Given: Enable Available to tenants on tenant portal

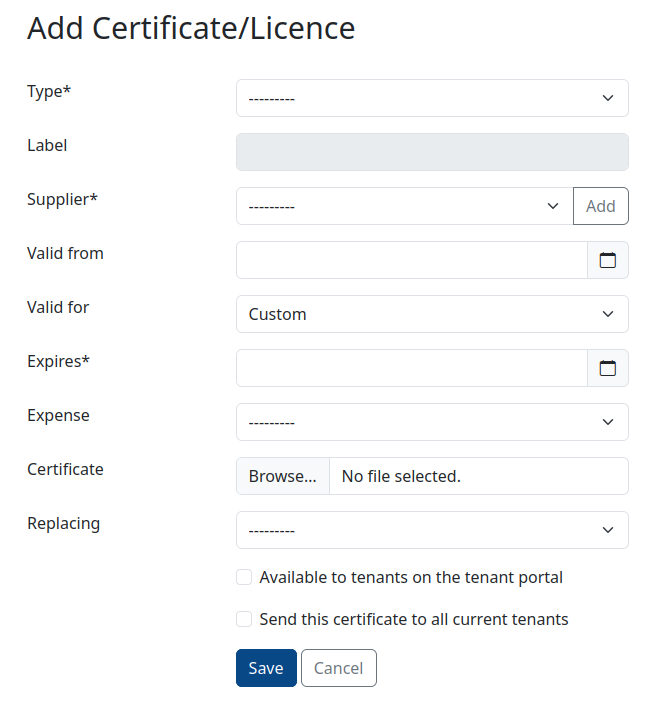Looking at the screenshot, I should [x=244, y=577].
